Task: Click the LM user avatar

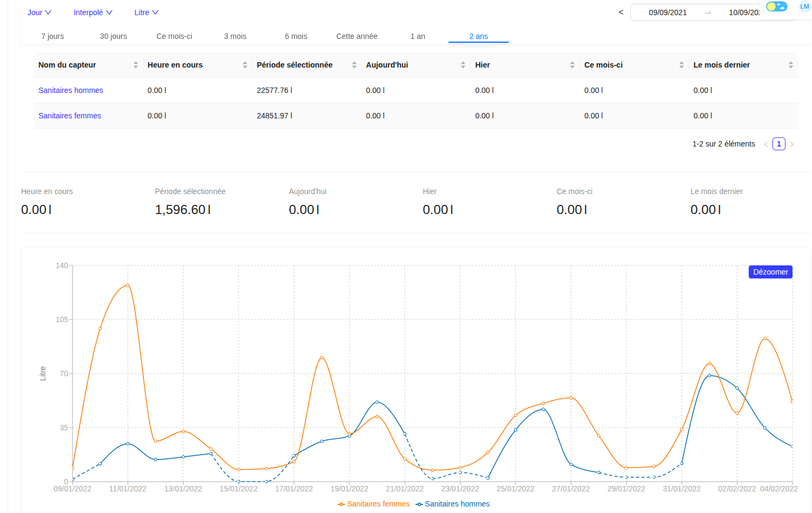Action: coord(804,6)
